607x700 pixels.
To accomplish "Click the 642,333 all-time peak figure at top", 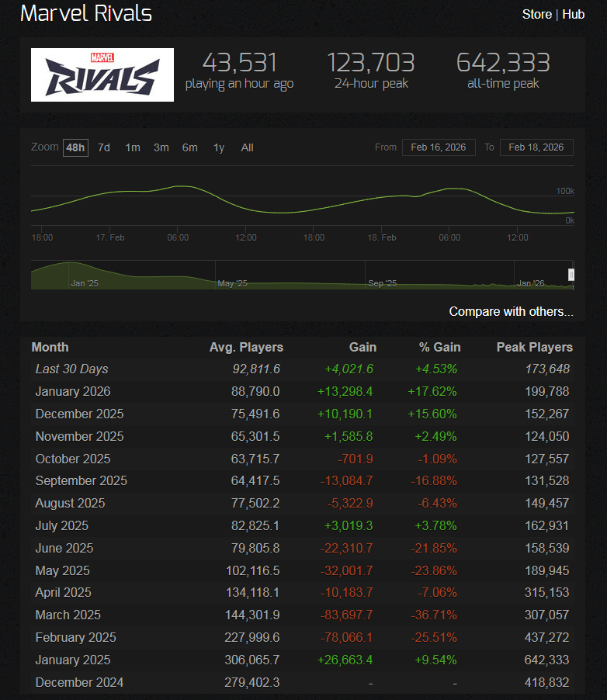I will point(504,63).
